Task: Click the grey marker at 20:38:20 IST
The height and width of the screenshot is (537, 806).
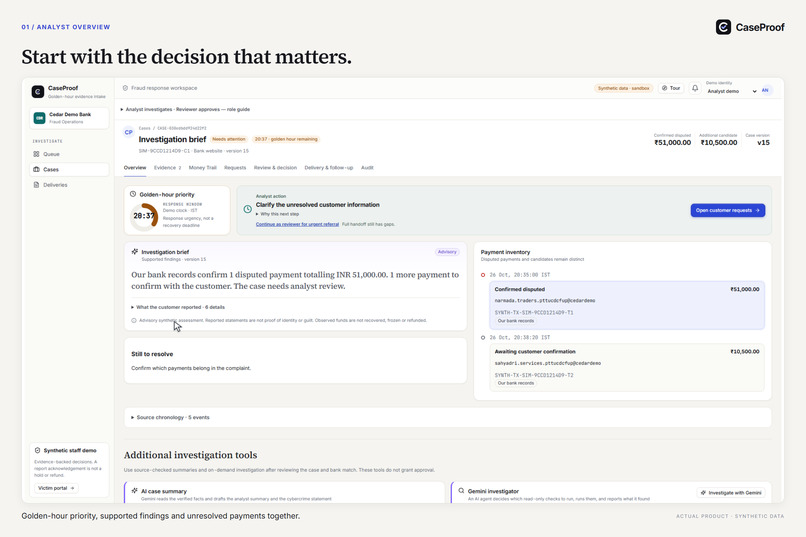Action: click(x=483, y=338)
